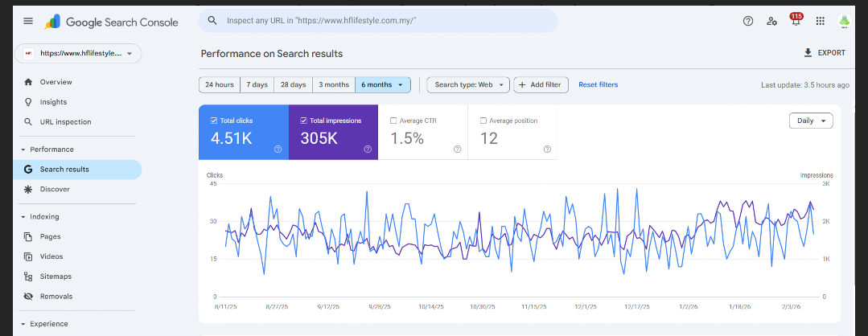Open URL inspection in the sidebar
The height and width of the screenshot is (336, 868).
tap(65, 122)
